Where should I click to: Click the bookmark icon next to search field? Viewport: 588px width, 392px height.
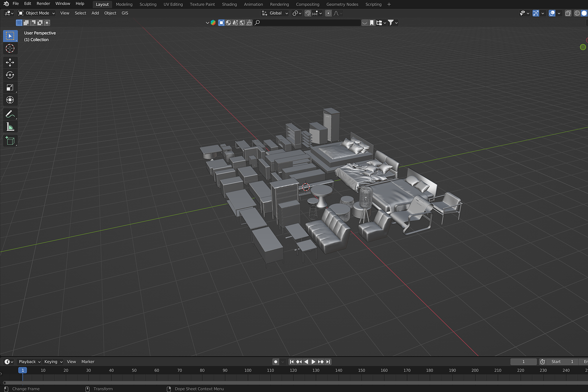click(372, 23)
